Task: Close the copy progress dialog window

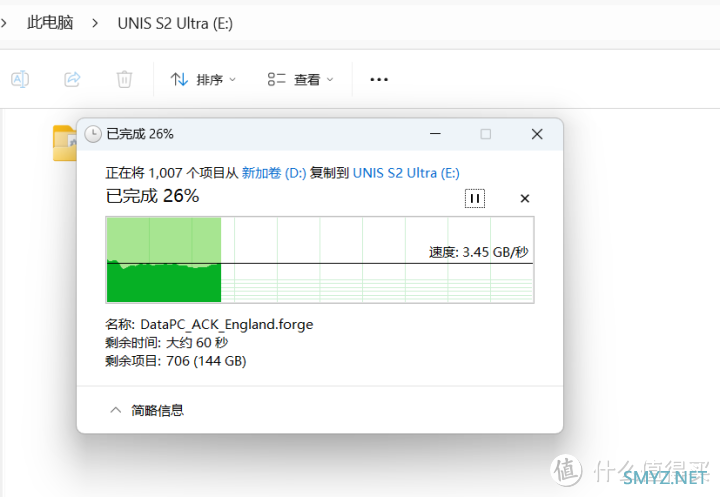Action: click(537, 134)
